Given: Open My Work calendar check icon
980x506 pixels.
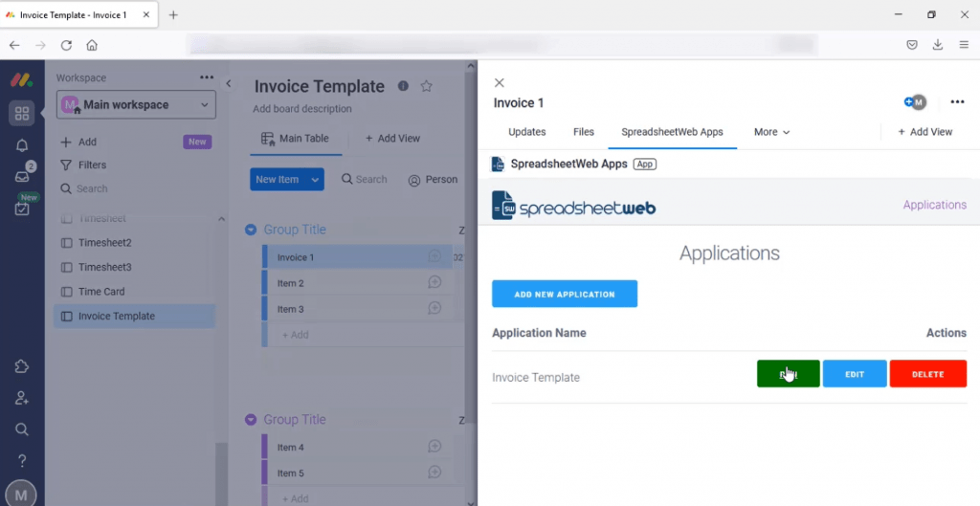Looking at the screenshot, I should [22, 209].
